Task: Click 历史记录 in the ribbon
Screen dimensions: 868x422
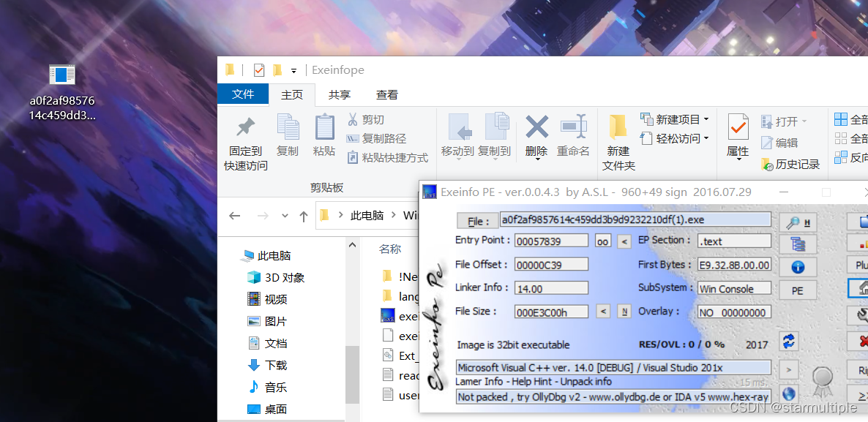Action: [790, 165]
